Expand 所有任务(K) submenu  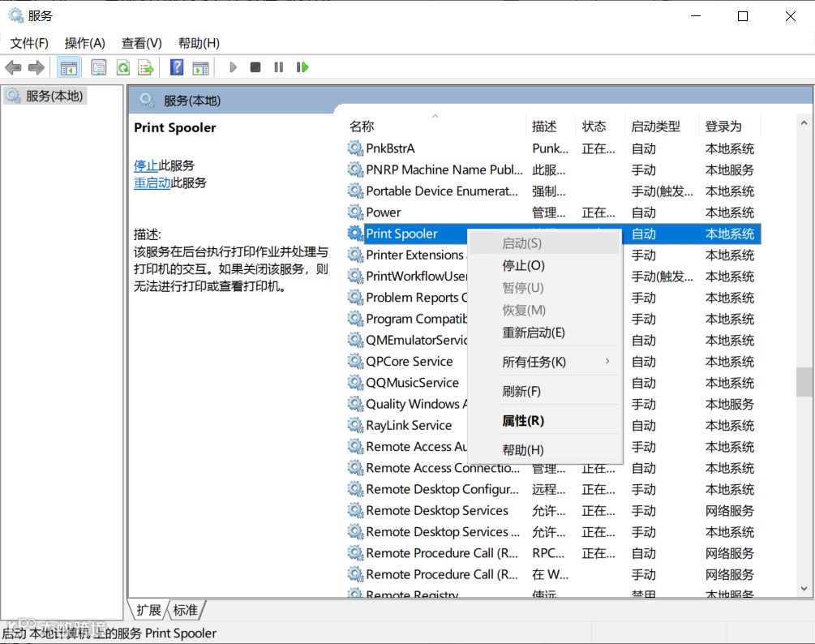coord(545,362)
